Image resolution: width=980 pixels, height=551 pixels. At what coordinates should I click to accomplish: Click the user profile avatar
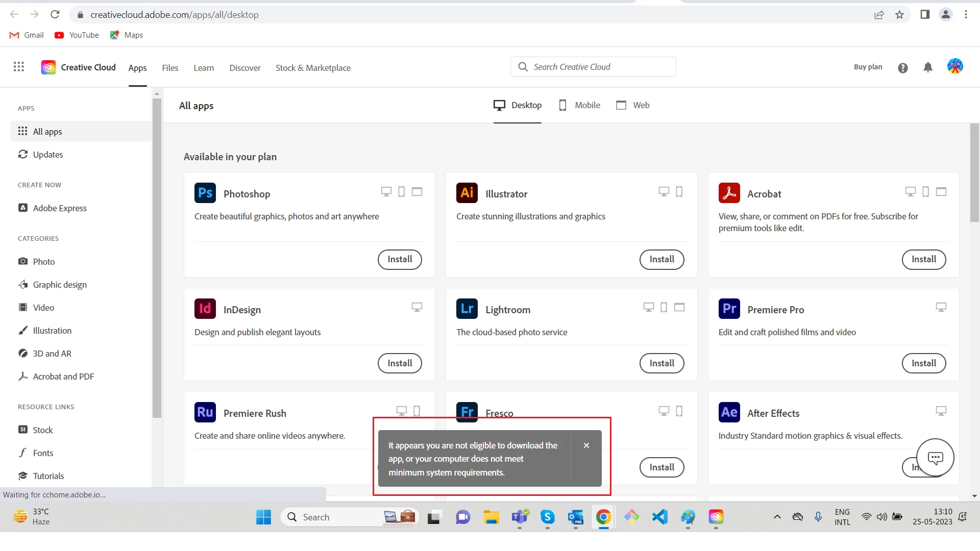pyautogui.click(x=954, y=66)
